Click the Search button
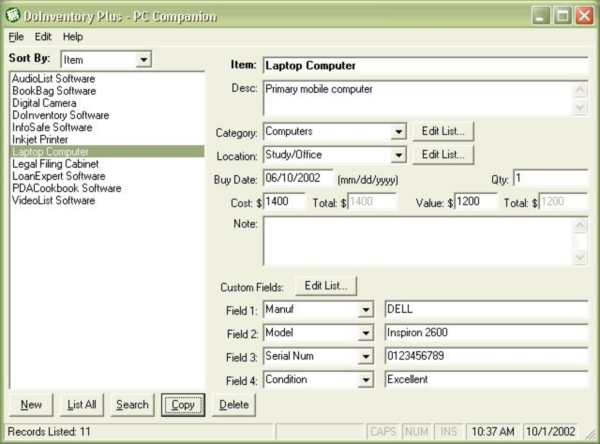 tap(132, 405)
